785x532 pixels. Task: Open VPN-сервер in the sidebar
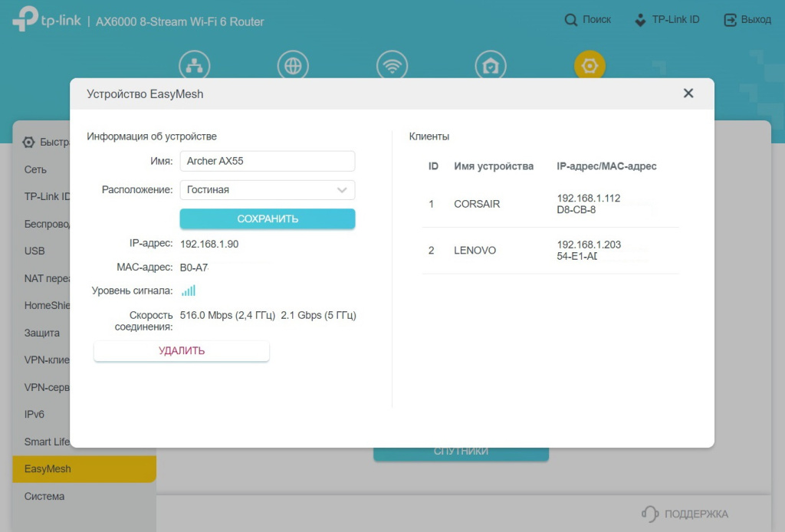pyautogui.click(x=47, y=387)
